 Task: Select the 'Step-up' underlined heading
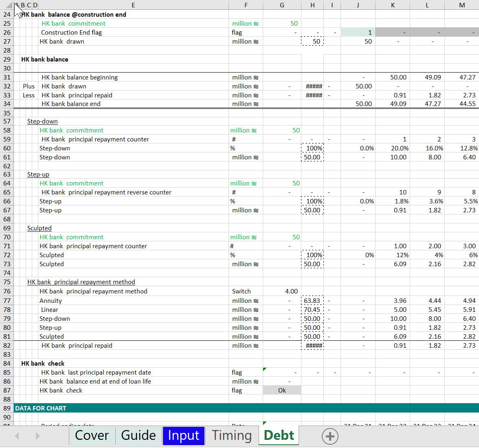point(38,174)
